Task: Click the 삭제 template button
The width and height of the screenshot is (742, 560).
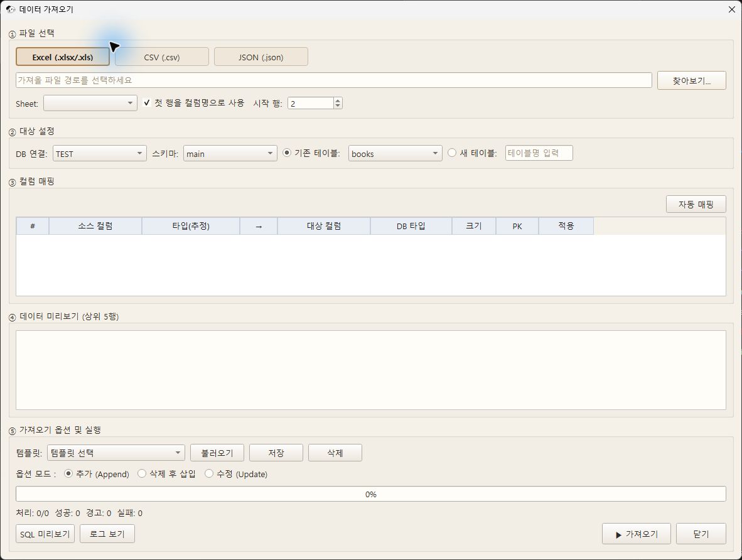Action: [335, 453]
